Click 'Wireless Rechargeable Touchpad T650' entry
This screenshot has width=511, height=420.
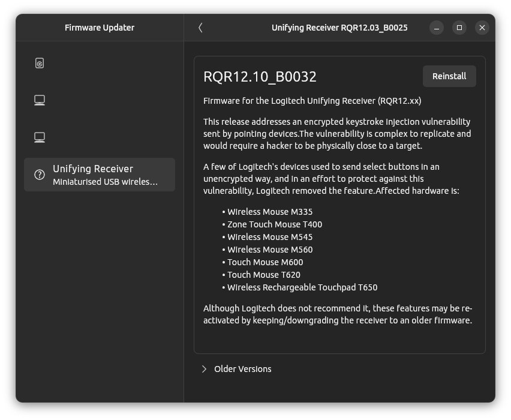[302, 287]
